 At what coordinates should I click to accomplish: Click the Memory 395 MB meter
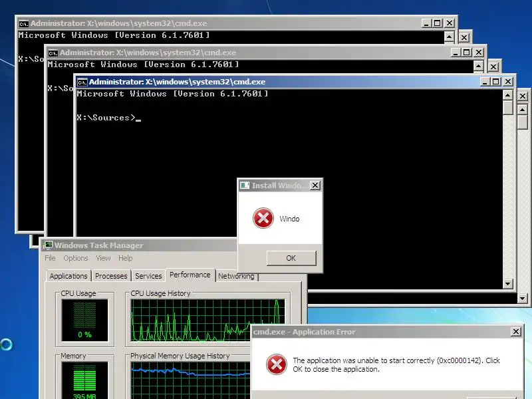(85, 380)
